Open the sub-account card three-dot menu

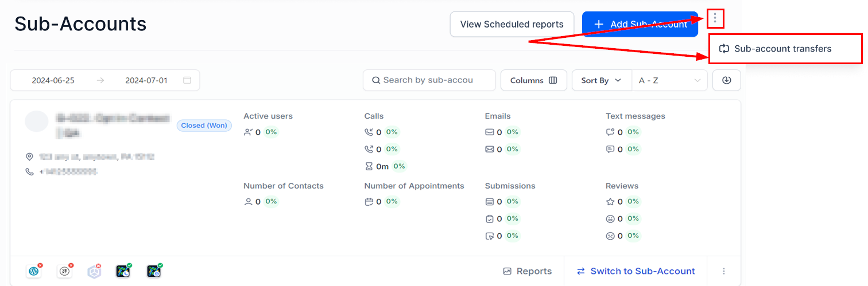724,271
